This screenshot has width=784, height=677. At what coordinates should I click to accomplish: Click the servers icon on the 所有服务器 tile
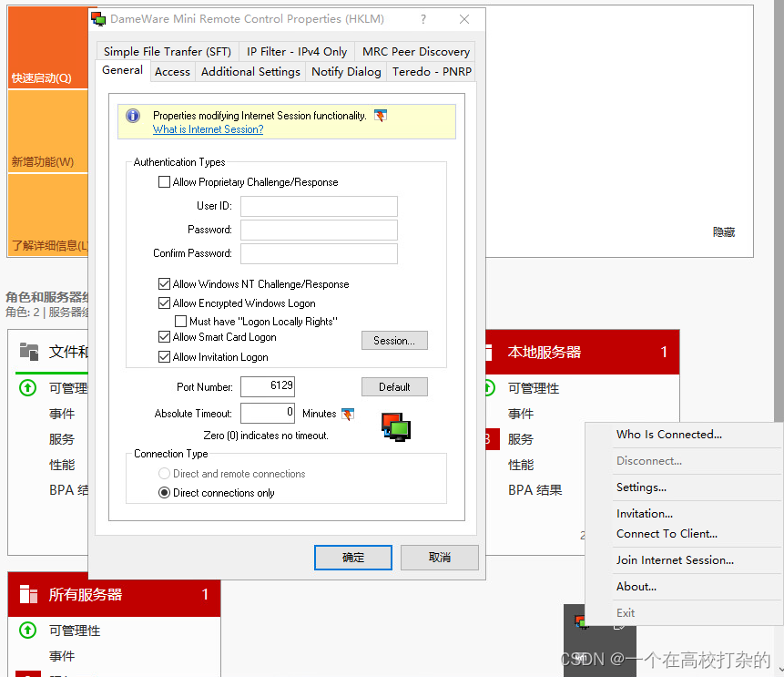coord(28,594)
